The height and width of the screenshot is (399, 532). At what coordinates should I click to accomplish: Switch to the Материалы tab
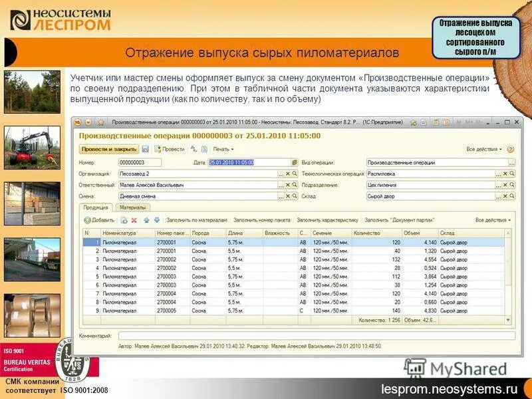coord(132,207)
